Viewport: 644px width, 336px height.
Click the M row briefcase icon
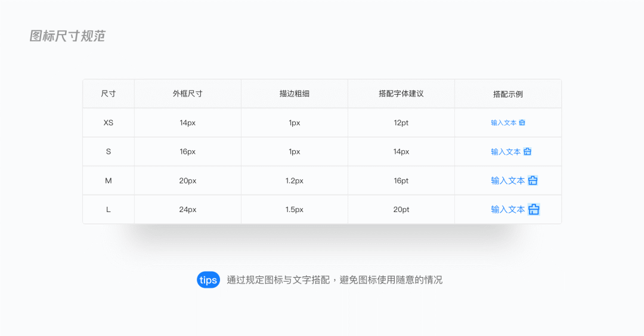(532, 181)
